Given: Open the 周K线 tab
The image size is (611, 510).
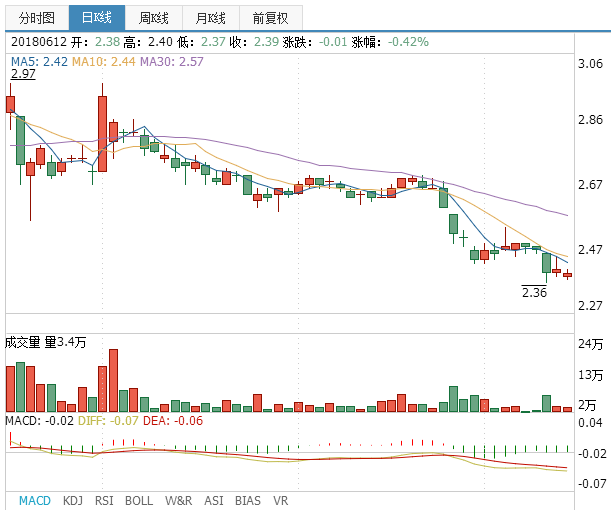Looking at the screenshot, I should click(x=154, y=18).
